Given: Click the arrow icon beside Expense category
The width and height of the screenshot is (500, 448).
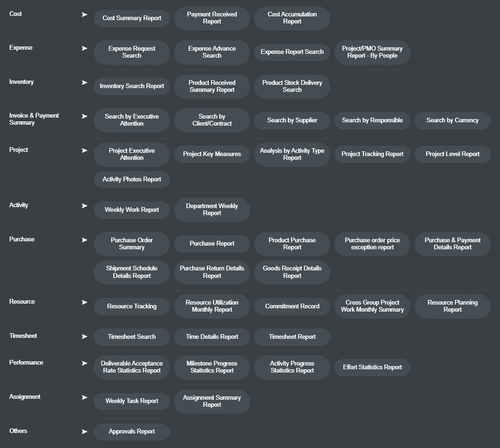Looking at the screenshot, I should (x=84, y=48).
